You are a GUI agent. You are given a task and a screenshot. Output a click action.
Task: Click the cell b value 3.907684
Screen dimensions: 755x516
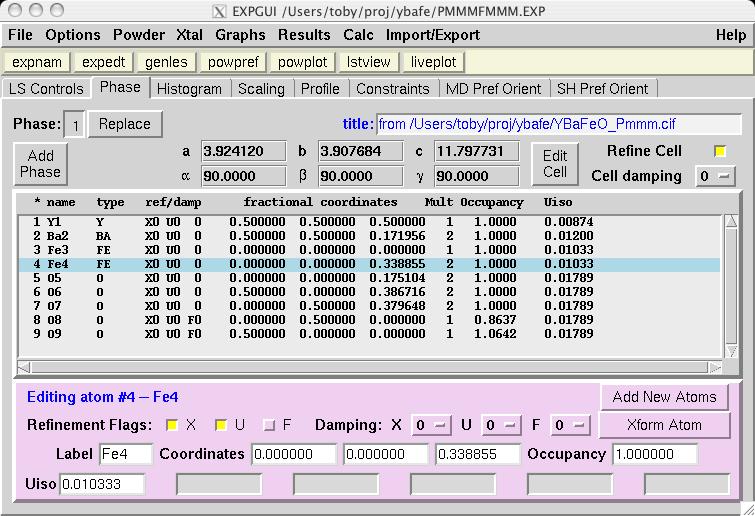click(x=361, y=151)
